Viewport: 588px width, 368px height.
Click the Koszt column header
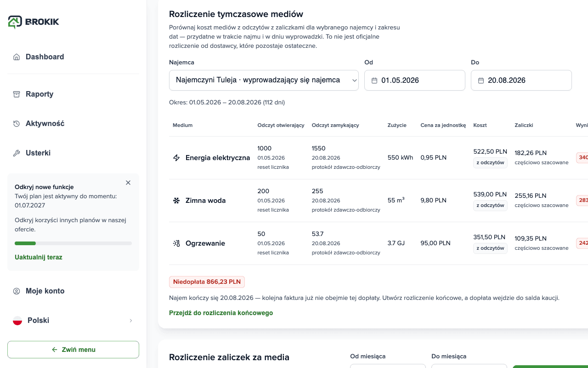coord(480,125)
